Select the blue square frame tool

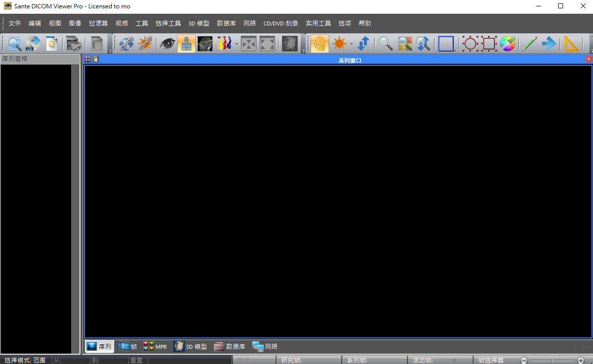coord(446,44)
